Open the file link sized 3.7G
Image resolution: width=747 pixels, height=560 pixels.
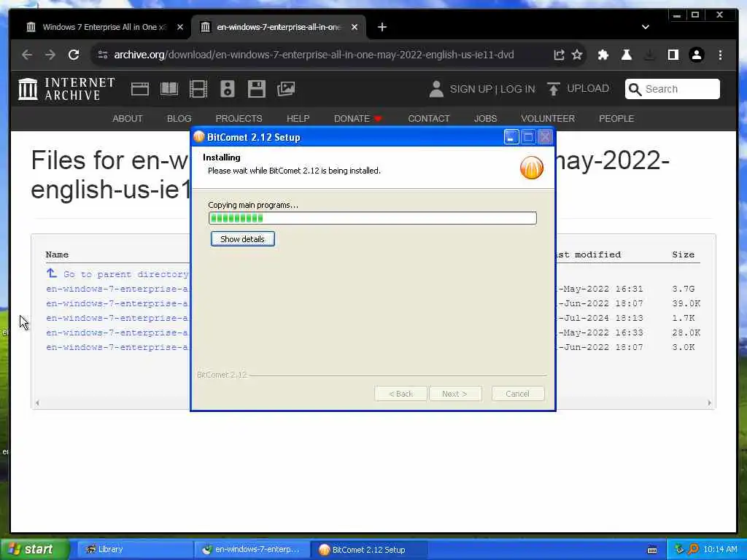click(x=117, y=289)
